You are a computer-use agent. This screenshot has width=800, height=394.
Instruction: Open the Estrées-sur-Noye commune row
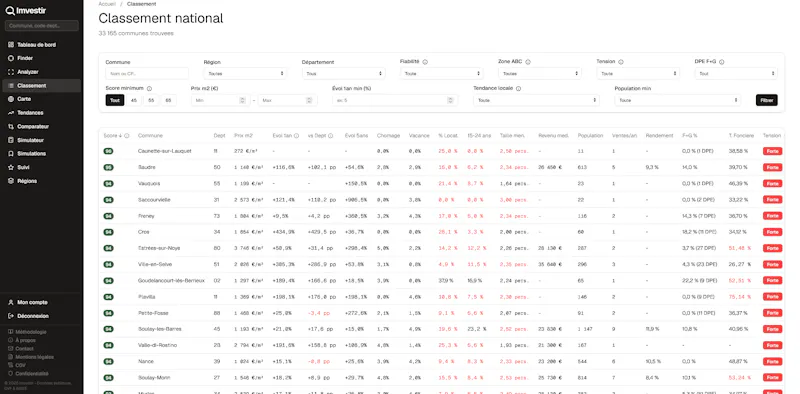coord(441,248)
